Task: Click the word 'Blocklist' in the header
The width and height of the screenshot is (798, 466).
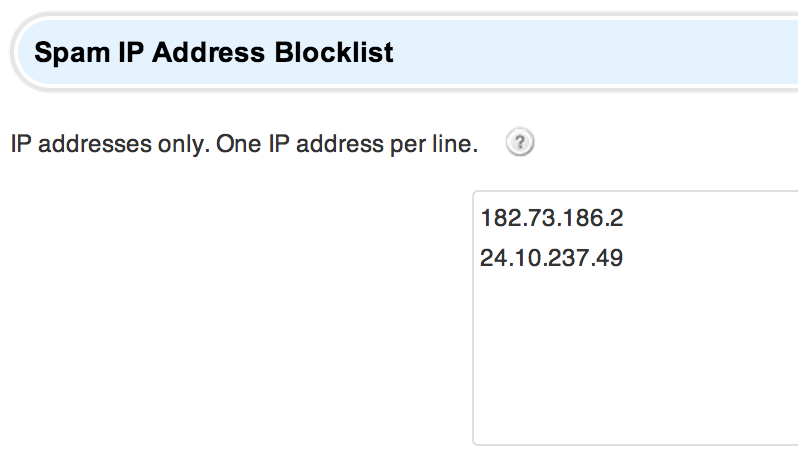Action: pos(334,52)
